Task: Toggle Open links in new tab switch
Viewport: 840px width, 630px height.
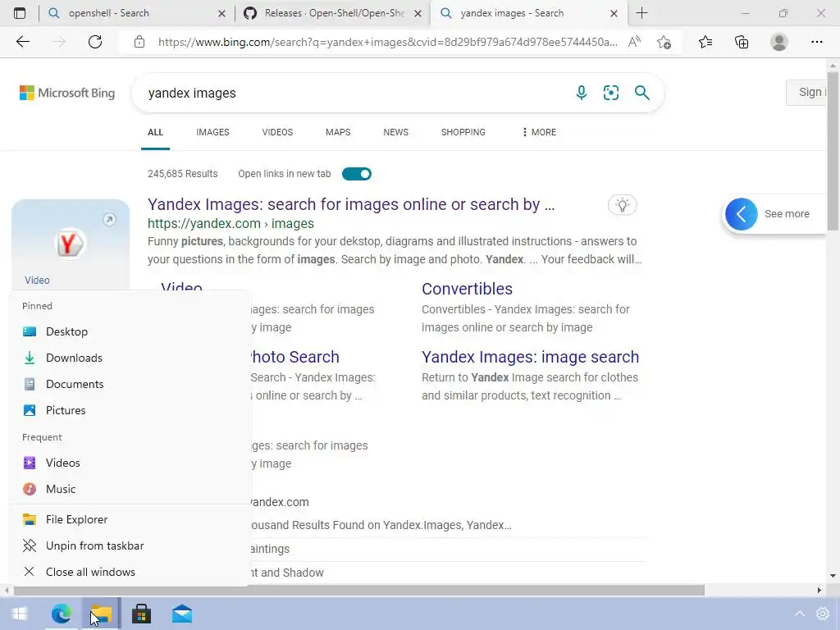Action: click(357, 174)
